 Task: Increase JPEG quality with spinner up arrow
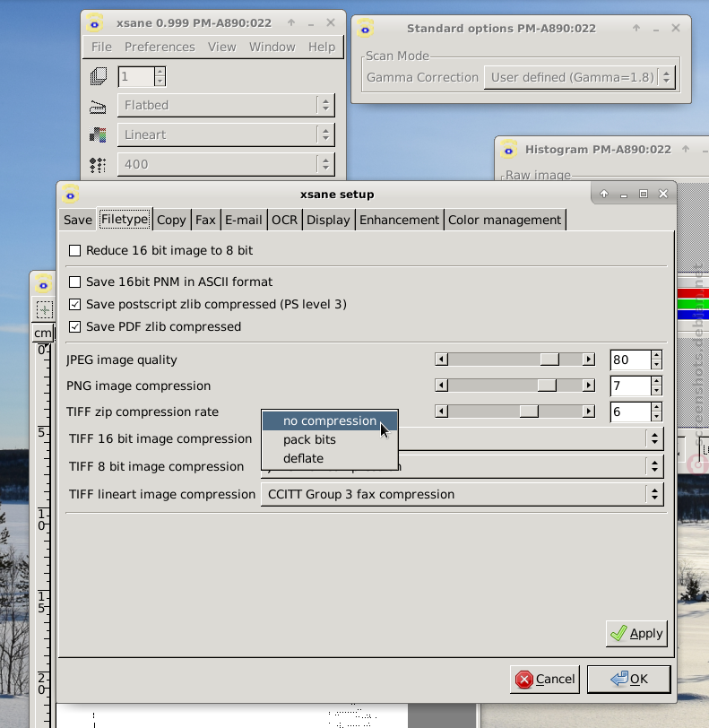(656, 355)
